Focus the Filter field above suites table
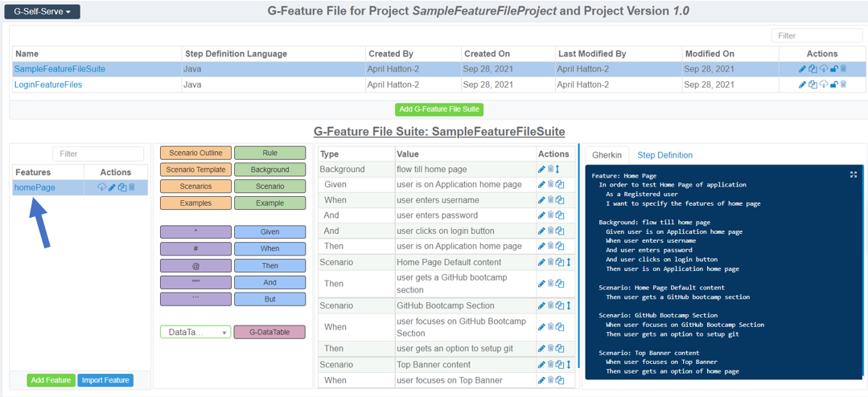This screenshot has width=868, height=397. (x=817, y=35)
